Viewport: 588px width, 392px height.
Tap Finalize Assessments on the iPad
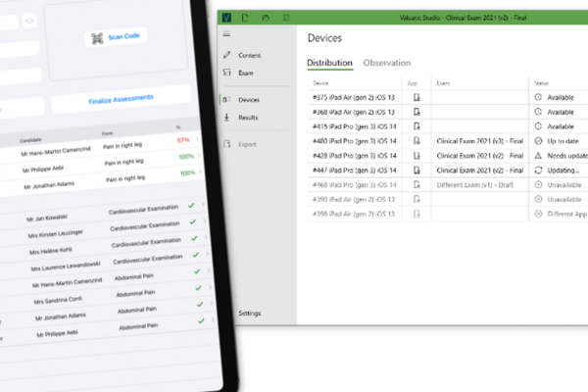[121, 99]
